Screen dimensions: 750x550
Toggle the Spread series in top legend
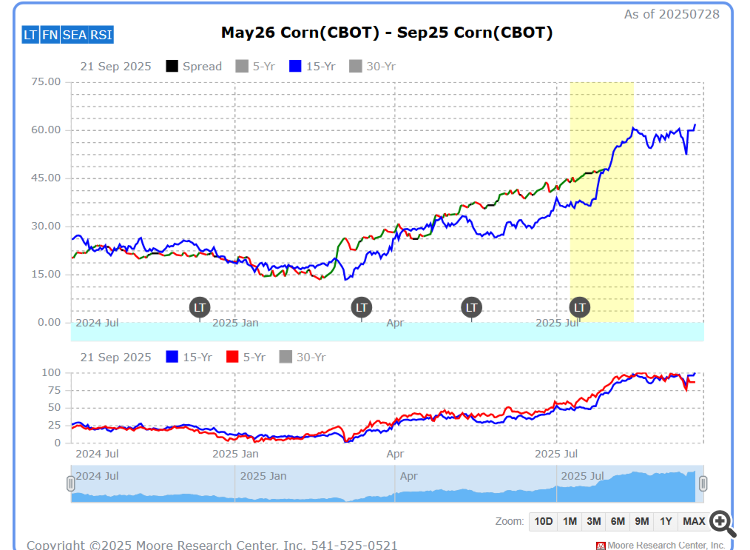pyautogui.click(x=194, y=66)
